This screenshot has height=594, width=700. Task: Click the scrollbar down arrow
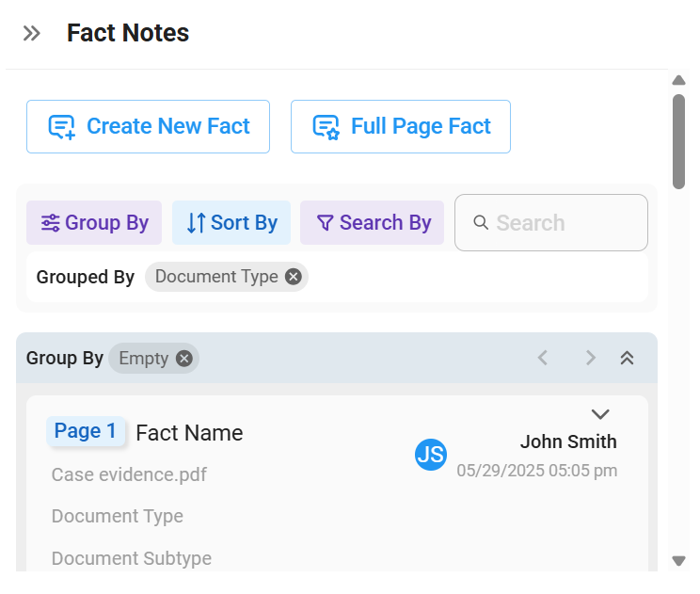click(x=678, y=560)
